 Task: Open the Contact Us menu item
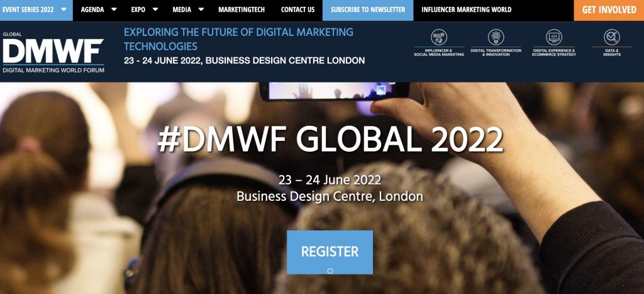(297, 9)
